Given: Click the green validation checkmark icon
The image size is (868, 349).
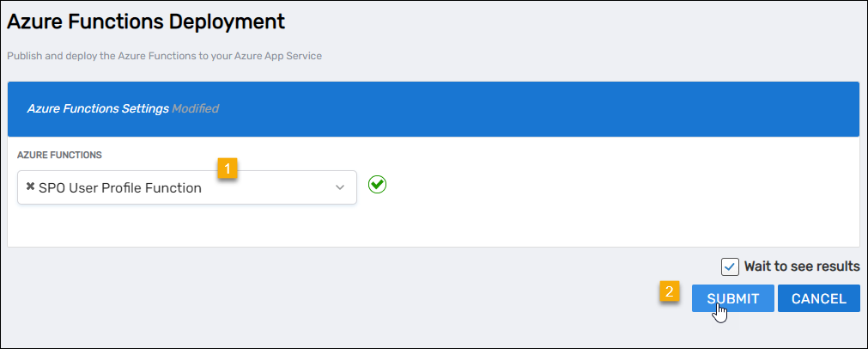Looking at the screenshot, I should [377, 185].
